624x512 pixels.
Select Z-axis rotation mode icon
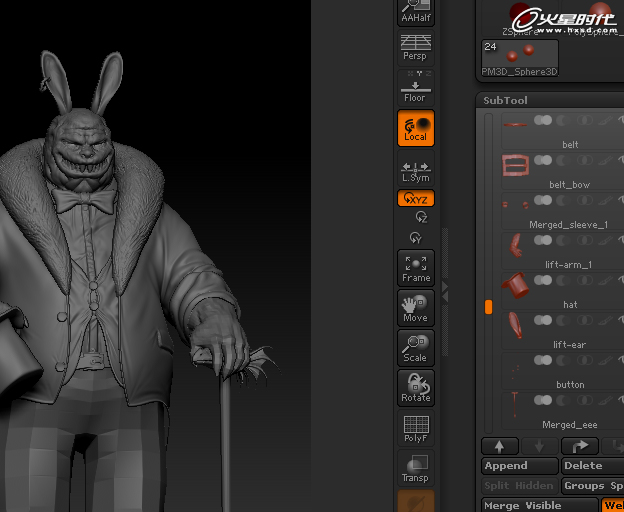coord(421,217)
